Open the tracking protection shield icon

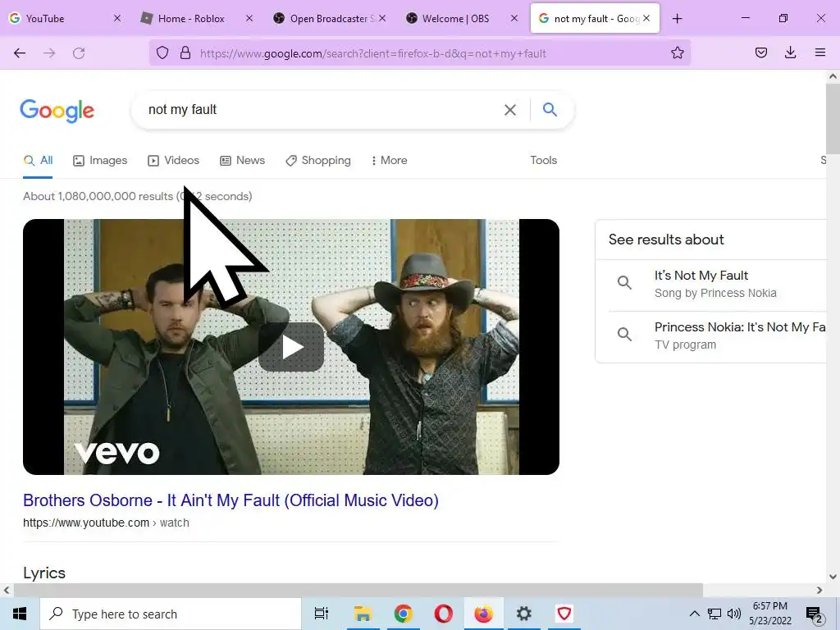pos(162,53)
